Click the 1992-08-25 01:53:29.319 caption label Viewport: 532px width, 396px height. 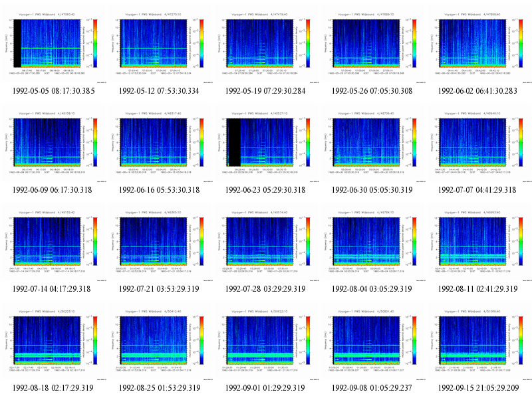pos(160,388)
